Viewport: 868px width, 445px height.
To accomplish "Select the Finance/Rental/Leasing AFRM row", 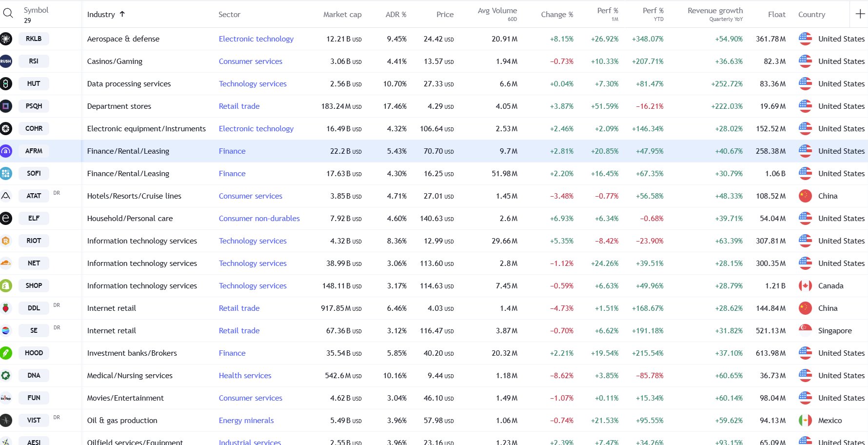I will click(434, 151).
